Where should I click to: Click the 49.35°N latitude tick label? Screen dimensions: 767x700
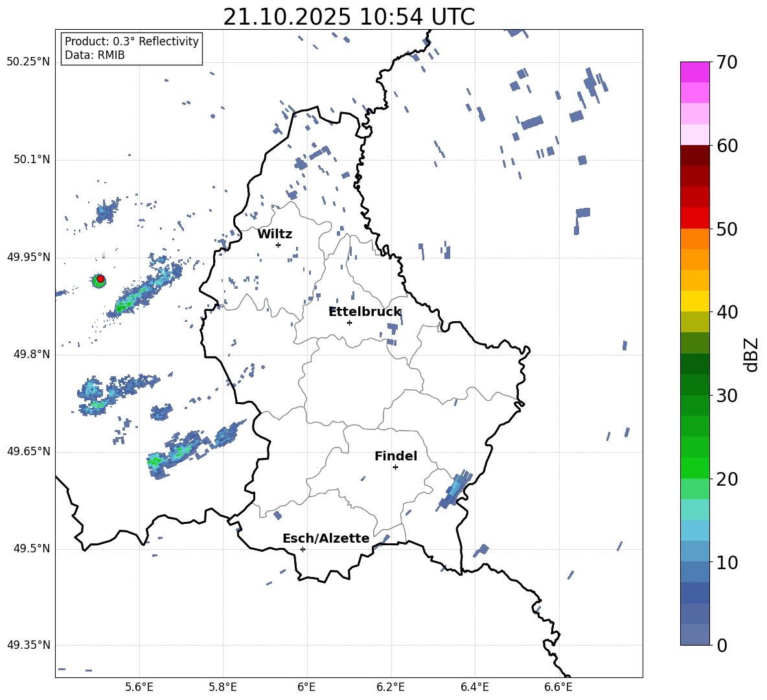29,645
